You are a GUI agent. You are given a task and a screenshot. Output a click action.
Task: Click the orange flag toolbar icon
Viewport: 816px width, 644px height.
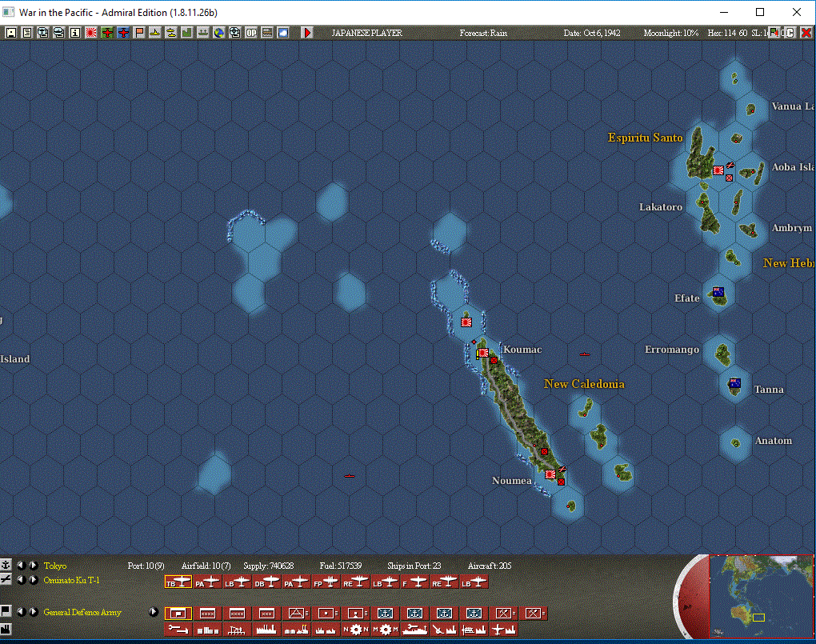139,33
